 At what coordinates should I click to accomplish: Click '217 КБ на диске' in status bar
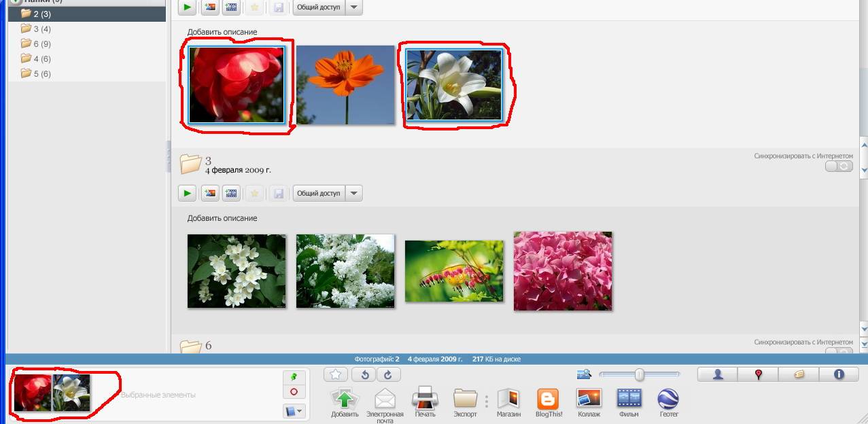point(497,359)
